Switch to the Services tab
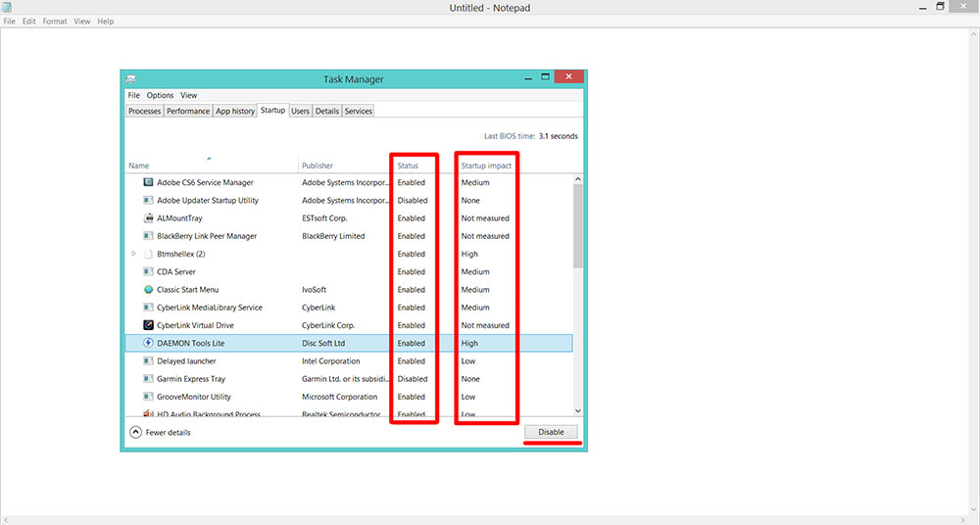980x525 pixels. [x=358, y=111]
